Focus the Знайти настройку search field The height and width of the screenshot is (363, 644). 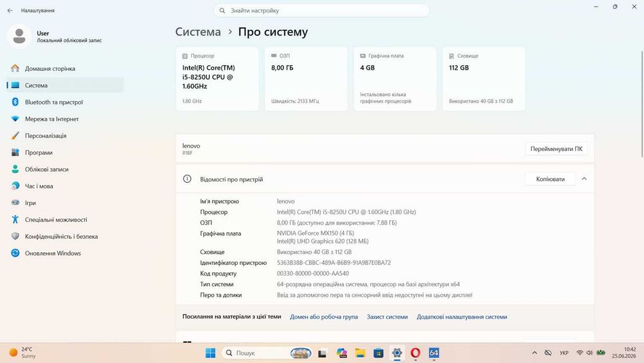(321, 11)
